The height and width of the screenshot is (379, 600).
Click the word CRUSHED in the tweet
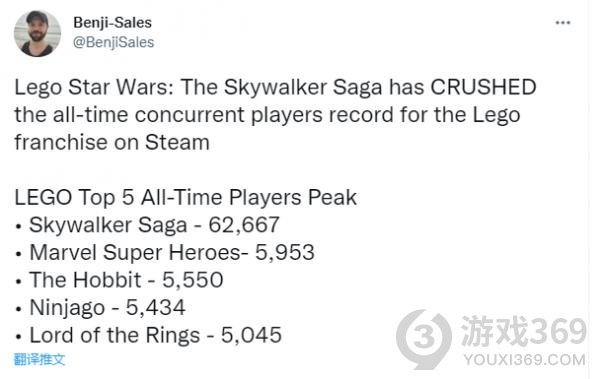click(483, 87)
